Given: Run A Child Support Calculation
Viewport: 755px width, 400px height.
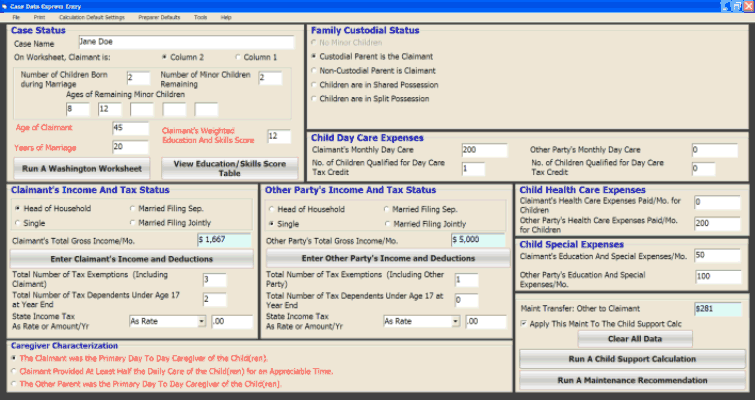Looking at the screenshot, I should pos(631,359).
